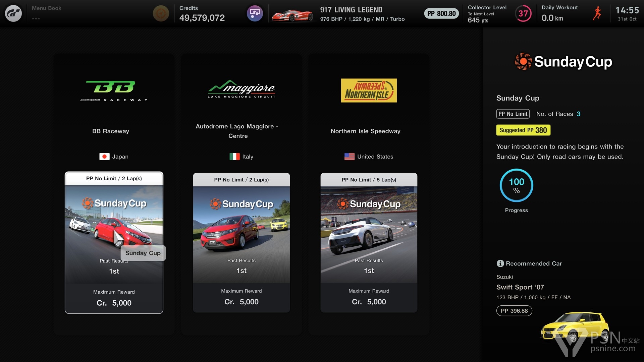Click the 14:55 clock display
Image resolution: width=644 pixels, height=362 pixels.
coord(627,10)
